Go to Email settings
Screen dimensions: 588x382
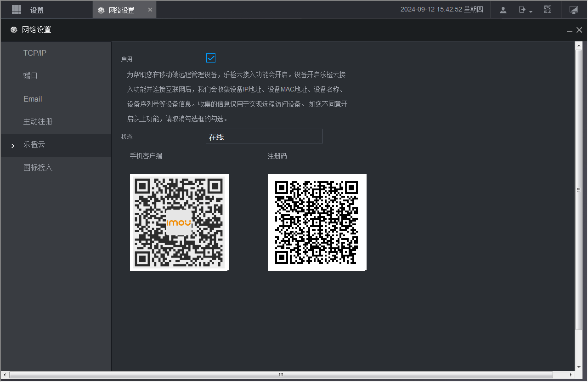pyautogui.click(x=33, y=99)
